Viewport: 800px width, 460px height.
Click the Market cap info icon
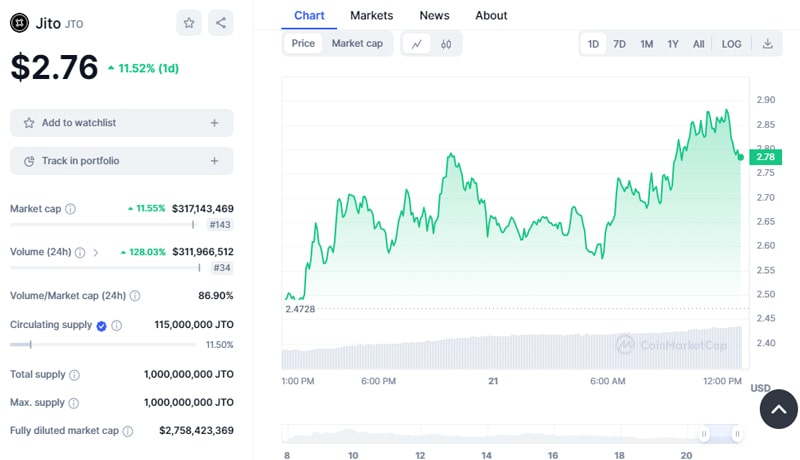coord(70,209)
